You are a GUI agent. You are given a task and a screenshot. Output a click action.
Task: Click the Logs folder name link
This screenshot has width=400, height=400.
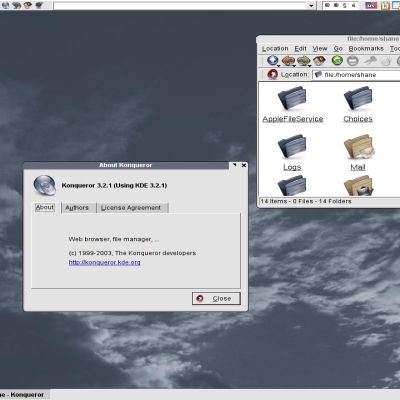(x=292, y=167)
